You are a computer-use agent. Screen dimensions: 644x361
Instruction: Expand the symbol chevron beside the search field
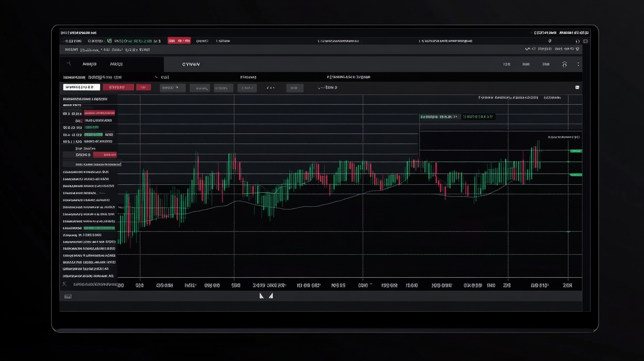156,77
